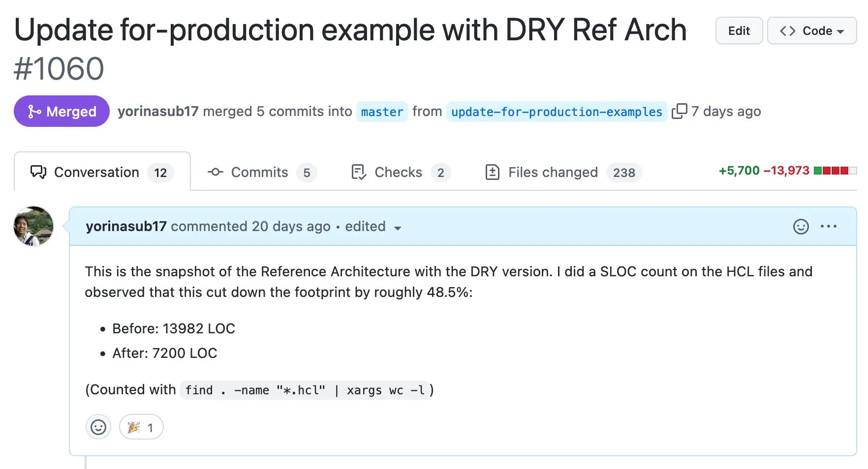
Task: Click the Edit title button
Action: click(x=739, y=30)
